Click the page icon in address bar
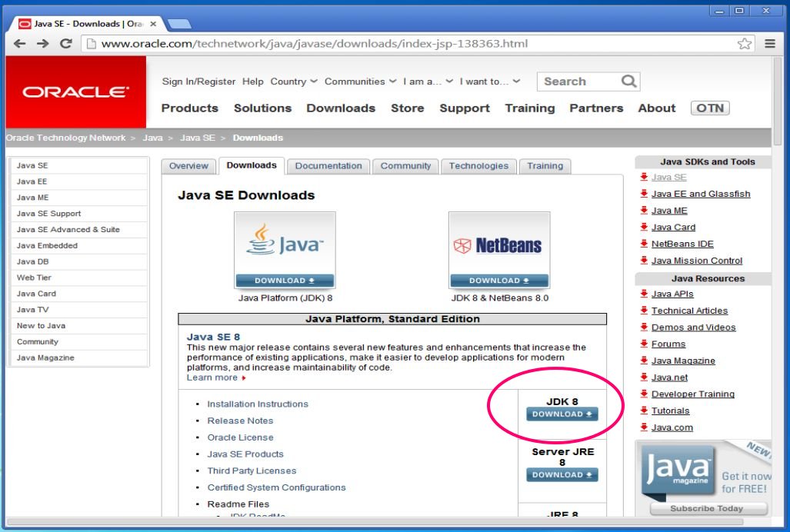Screen dimensions: 790x532 click(x=92, y=44)
